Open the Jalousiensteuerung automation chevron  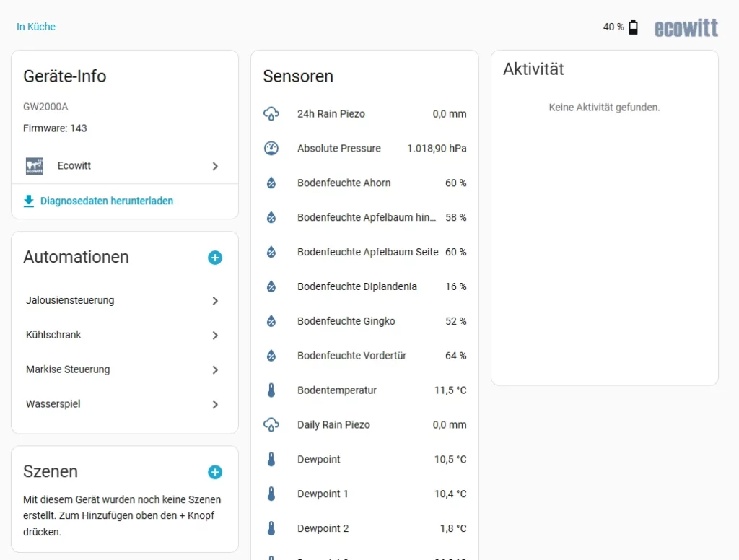[x=215, y=301]
